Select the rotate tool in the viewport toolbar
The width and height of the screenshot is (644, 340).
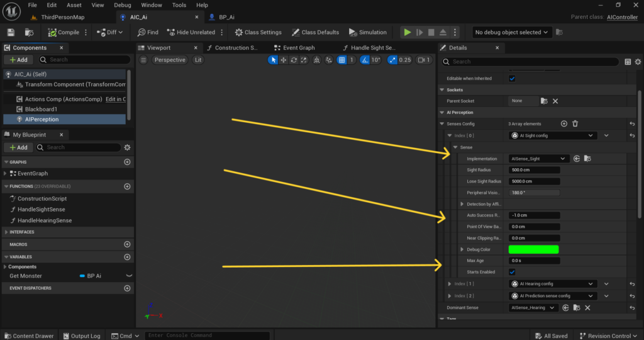click(x=294, y=60)
